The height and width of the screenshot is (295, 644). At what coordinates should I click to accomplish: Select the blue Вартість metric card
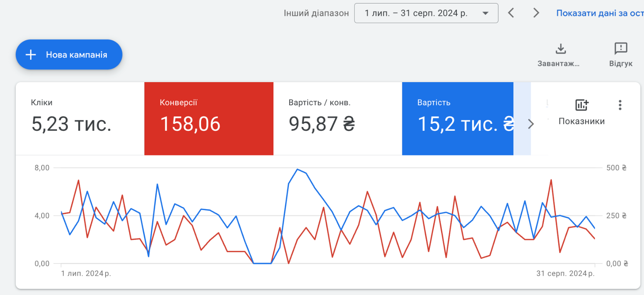tap(458, 118)
